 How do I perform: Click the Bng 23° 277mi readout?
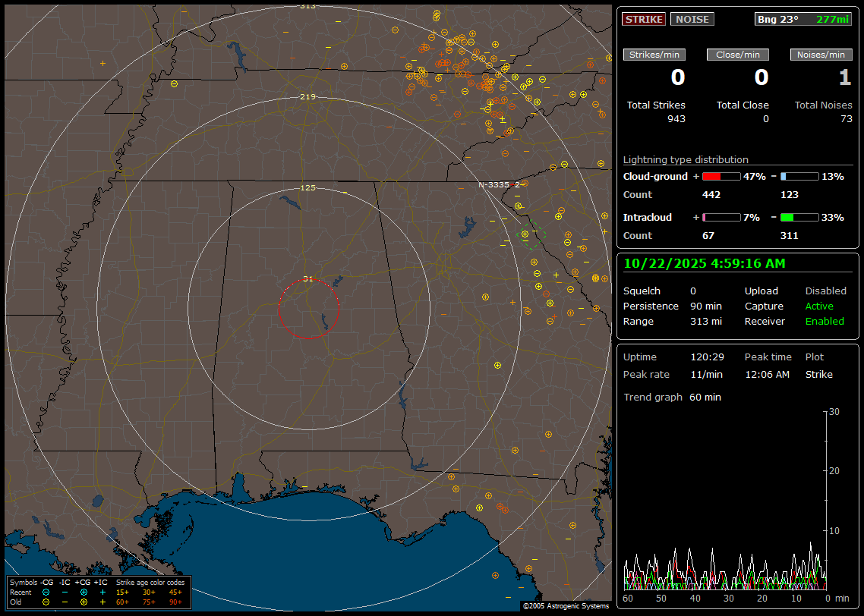(x=803, y=19)
